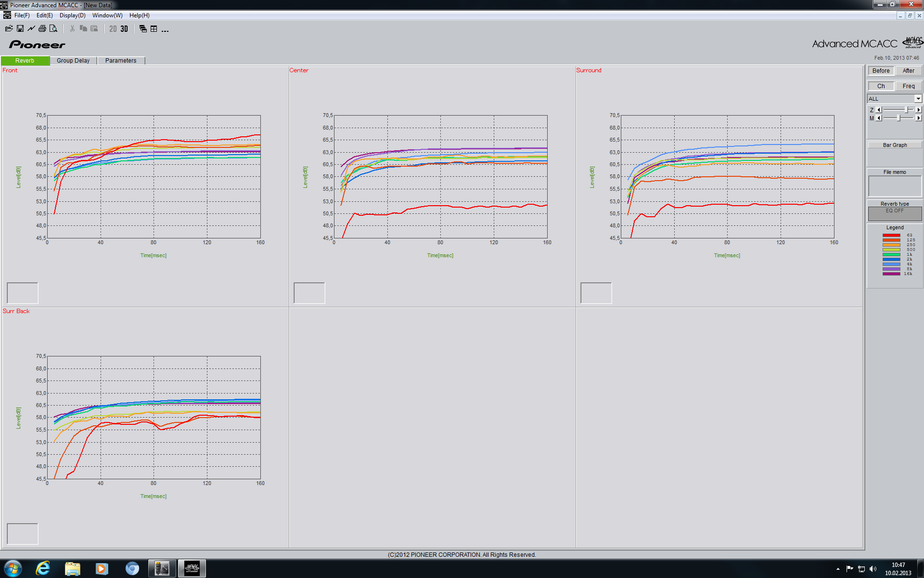
Task: Click the Z slider right arrow
Action: [918, 110]
